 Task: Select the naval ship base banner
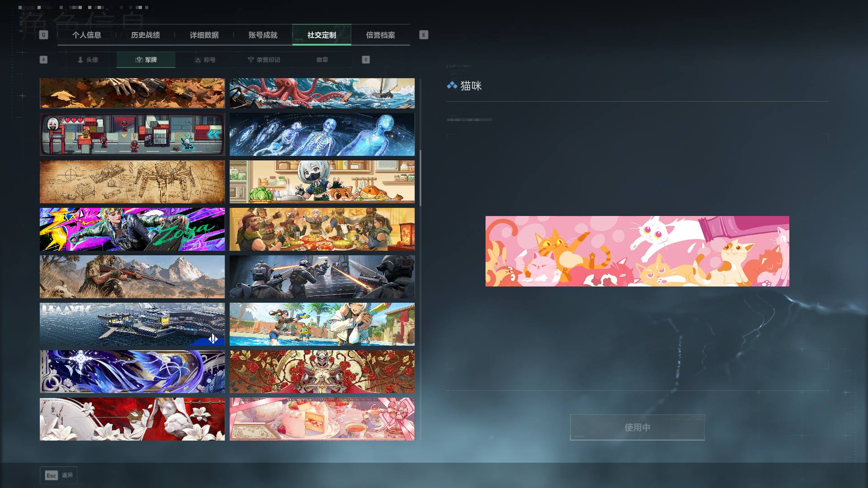132,324
